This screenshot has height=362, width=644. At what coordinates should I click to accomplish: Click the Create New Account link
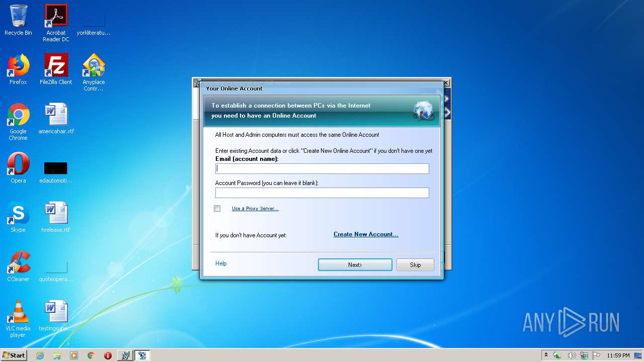coord(366,234)
